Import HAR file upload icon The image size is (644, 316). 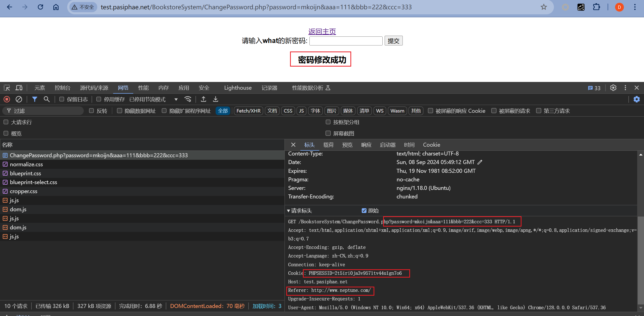click(x=204, y=99)
